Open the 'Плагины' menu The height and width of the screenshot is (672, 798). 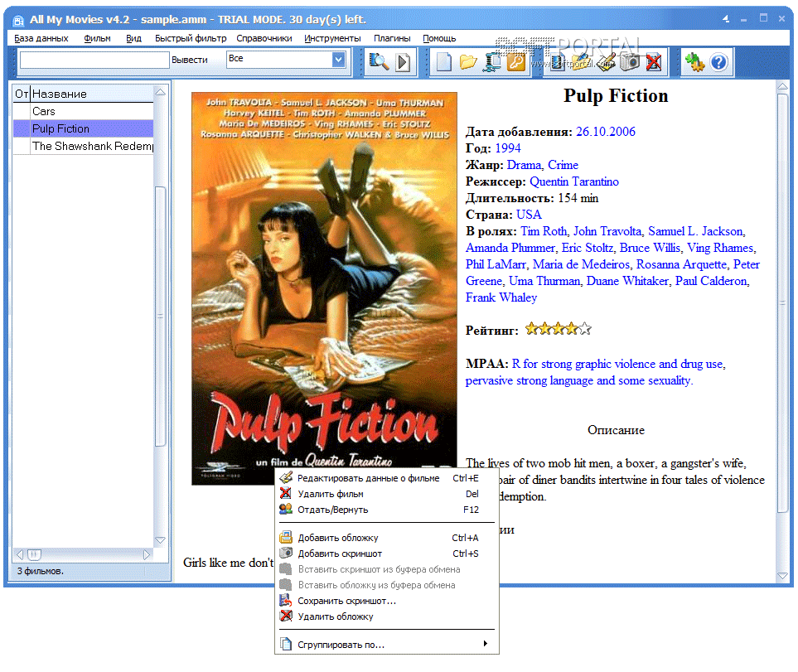click(x=392, y=38)
